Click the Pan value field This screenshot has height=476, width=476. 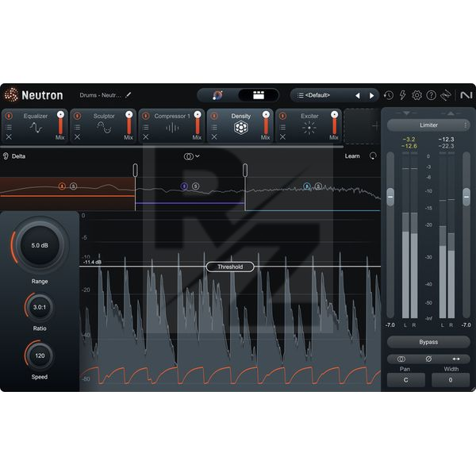click(406, 380)
